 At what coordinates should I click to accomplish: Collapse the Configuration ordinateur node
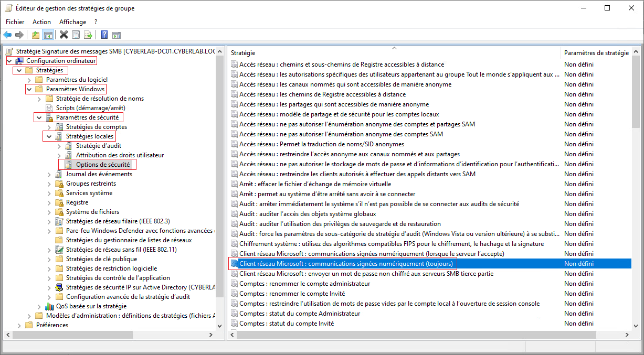point(10,61)
